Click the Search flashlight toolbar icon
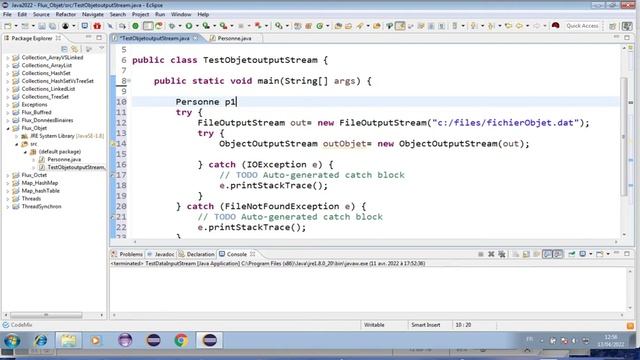The width and height of the screenshot is (640, 360). pos(360,26)
